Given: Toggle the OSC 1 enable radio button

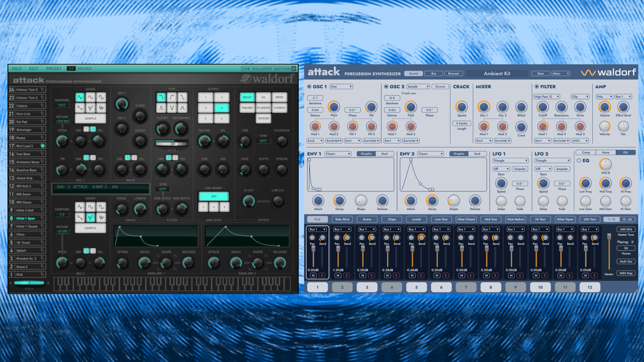Looking at the screenshot, I should pyautogui.click(x=309, y=86).
